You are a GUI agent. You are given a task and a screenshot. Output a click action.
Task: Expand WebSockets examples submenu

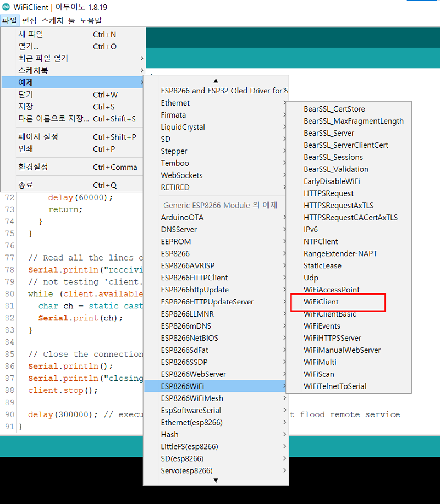point(216,175)
